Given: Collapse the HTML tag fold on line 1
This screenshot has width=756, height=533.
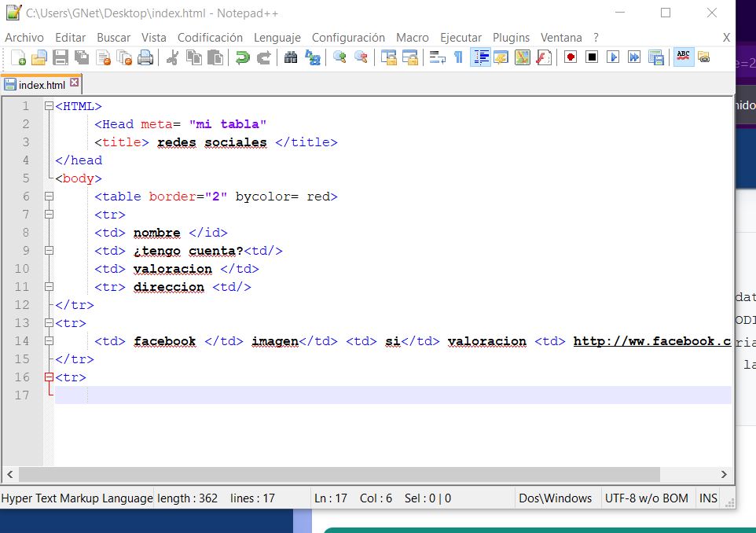Looking at the screenshot, I should click(x=49, y=106).
